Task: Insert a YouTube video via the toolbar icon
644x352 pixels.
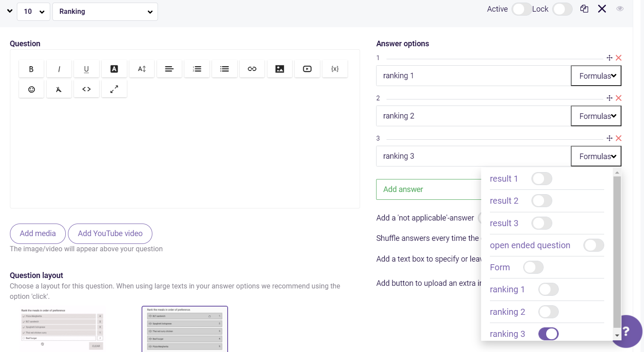Action: coord(307,68)
